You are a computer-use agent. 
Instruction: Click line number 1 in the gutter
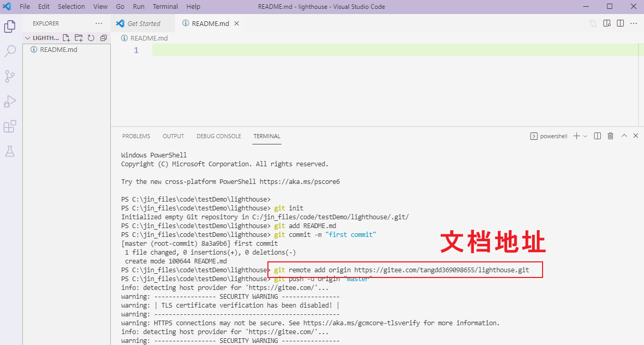pyautogui.click(x=136, y=50)
